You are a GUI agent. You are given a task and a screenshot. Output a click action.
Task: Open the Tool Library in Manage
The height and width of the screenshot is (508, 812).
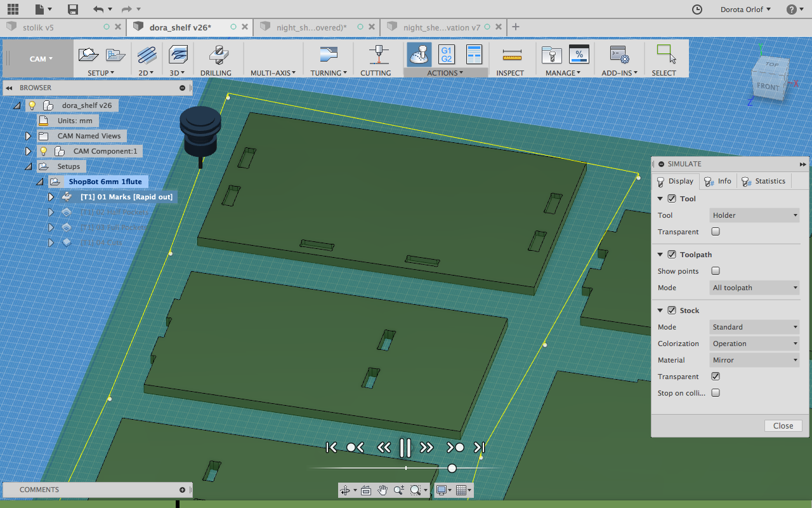pos(551,55)
